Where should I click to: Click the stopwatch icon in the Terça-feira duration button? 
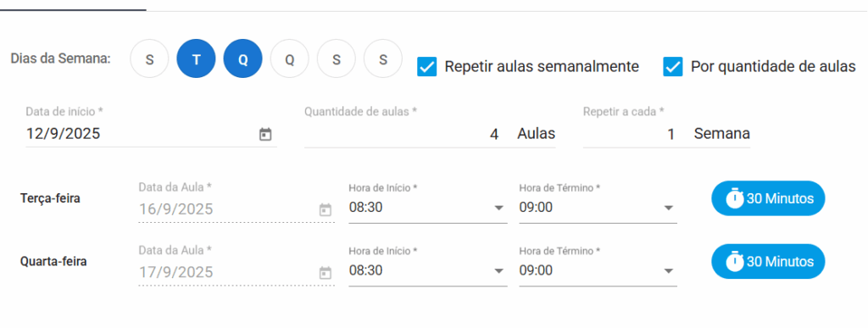pyautogui.click(x=735, y=198)
